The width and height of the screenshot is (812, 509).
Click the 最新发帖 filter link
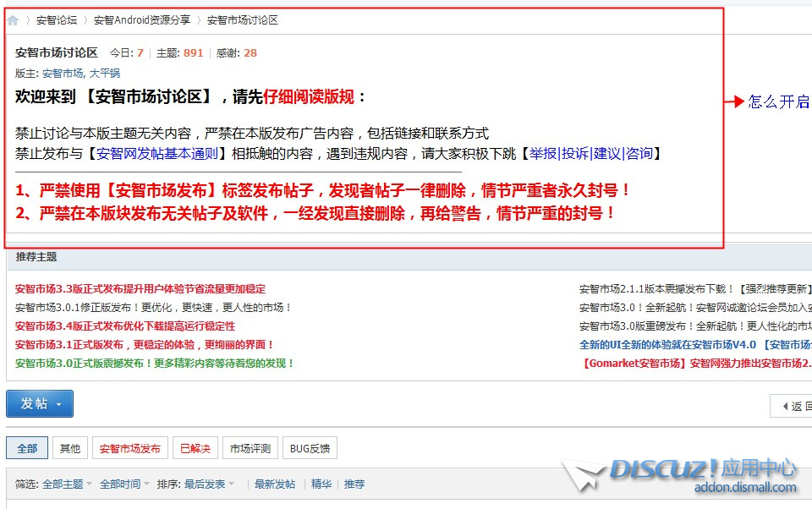pos(275,484)
